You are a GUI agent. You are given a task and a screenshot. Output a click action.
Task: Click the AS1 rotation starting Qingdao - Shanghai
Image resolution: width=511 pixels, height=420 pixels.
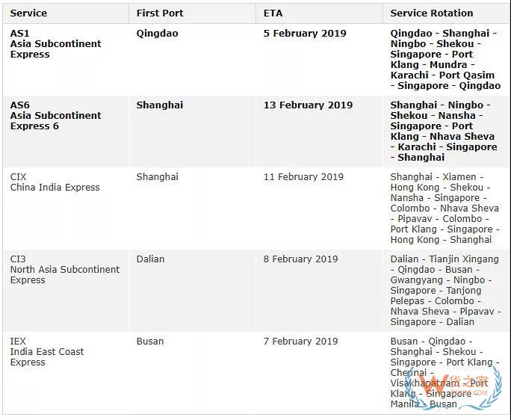click(445, 59)
